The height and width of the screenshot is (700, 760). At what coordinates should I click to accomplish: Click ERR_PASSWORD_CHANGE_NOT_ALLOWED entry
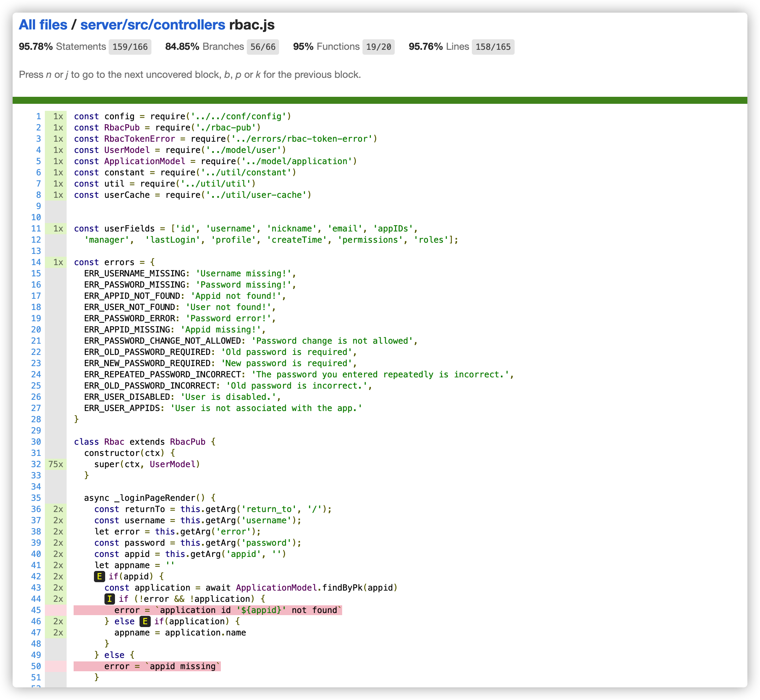(251, 341)
